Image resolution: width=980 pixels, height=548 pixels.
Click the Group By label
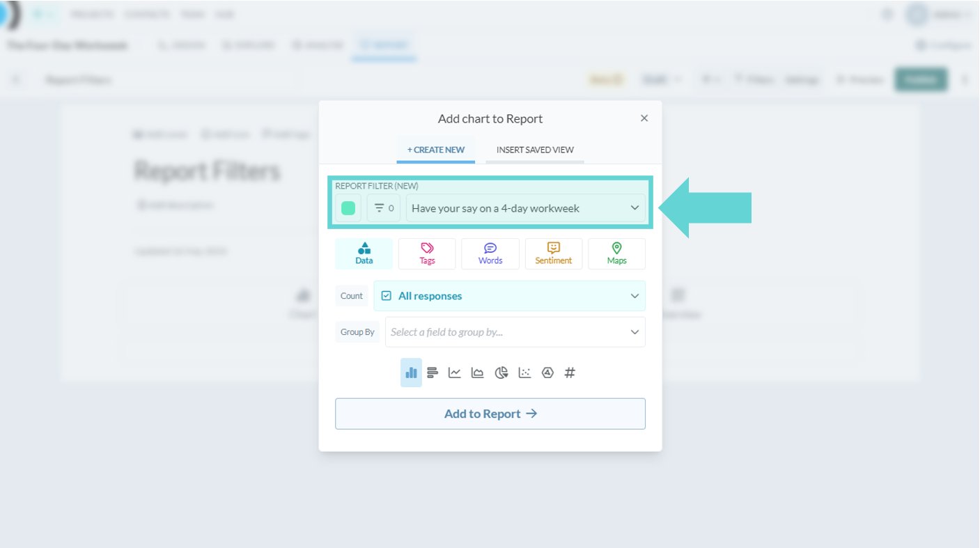[357, 332]
